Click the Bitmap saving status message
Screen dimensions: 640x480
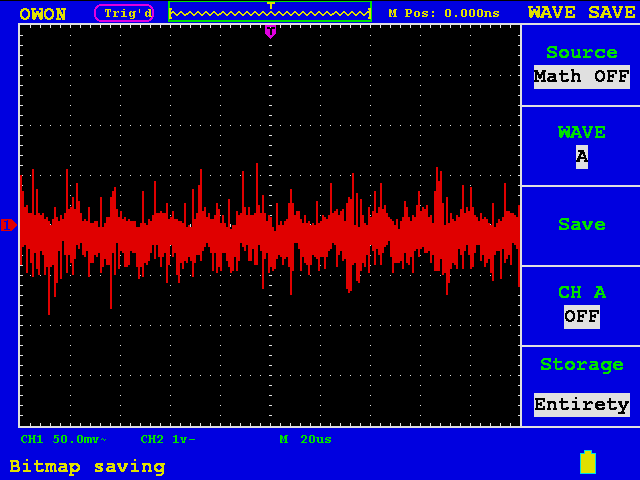(x=87, y=466)
